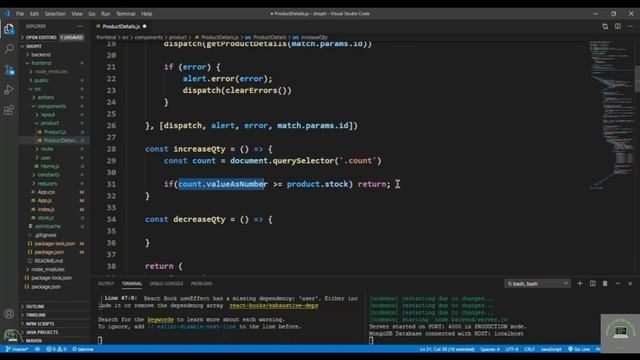
Task: Open the Edit menu
Action: point(34,13)
